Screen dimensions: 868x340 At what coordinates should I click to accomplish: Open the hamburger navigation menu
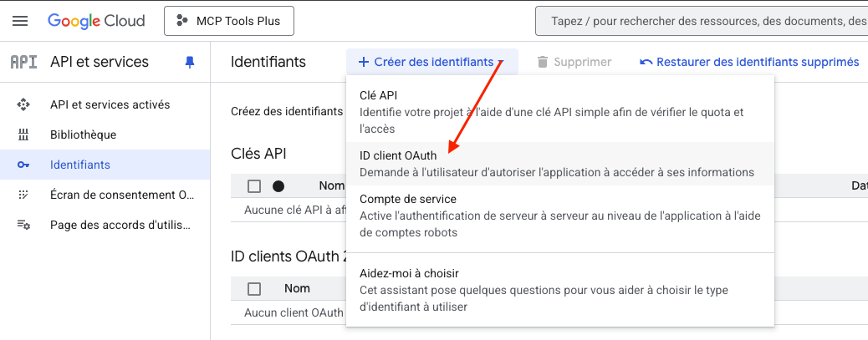(x=21, y=21)
